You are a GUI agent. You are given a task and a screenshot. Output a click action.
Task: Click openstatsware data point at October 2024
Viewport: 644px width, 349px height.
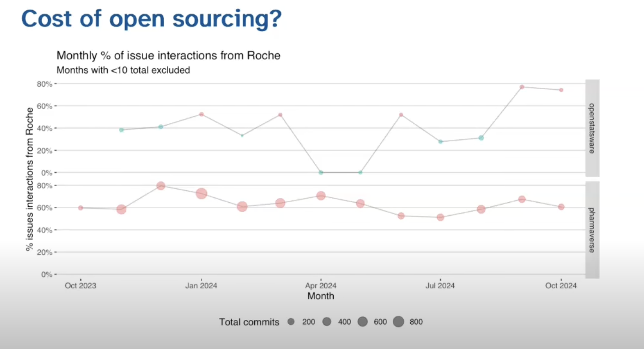click(x=561, y=90)
